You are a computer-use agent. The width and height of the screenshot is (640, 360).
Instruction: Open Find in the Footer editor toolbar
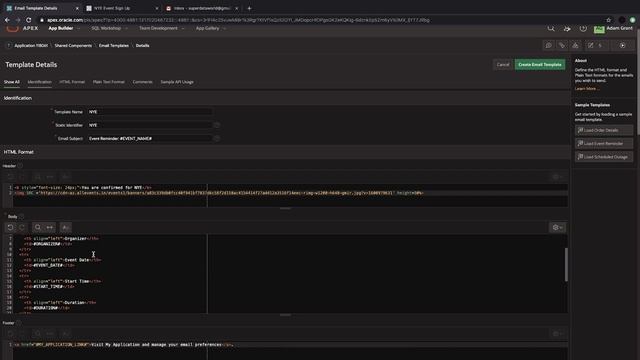pos(38,333)
